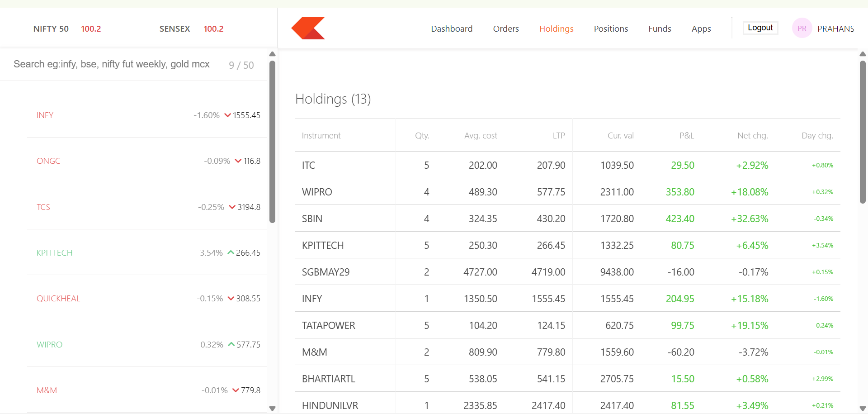Open the Apps menu item
The image size is (868, 414).
pos(701,29)
